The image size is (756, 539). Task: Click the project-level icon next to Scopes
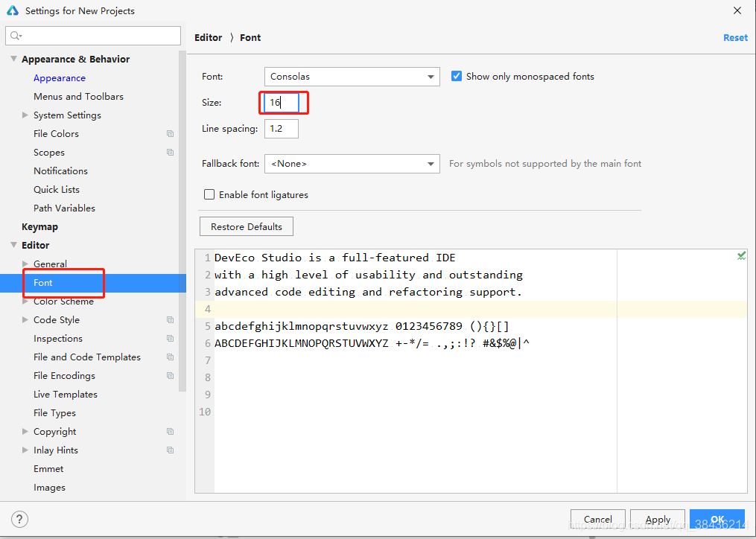(x=171, y=153)
